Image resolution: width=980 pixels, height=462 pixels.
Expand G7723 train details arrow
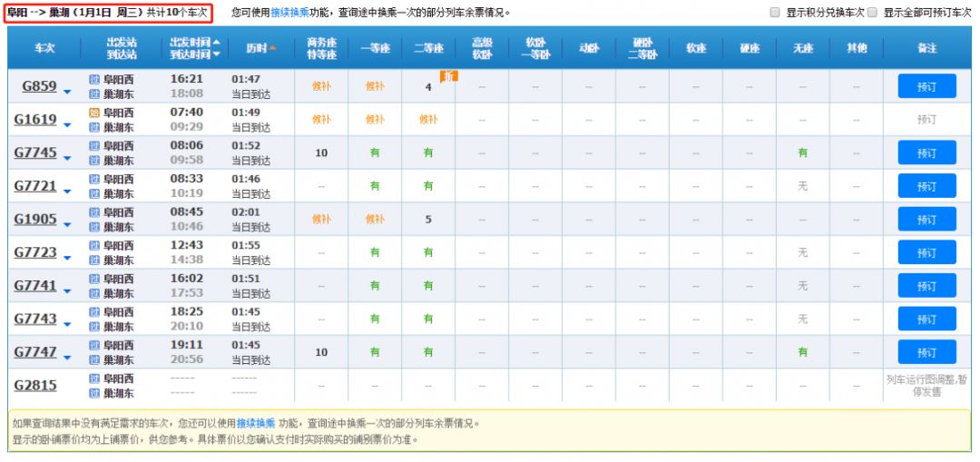(67, 258)
